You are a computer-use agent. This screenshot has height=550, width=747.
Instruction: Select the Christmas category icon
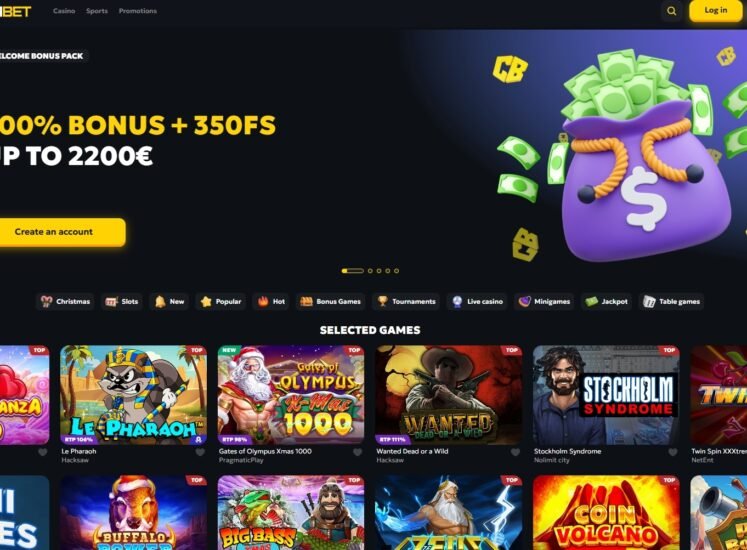coord(46,301)
